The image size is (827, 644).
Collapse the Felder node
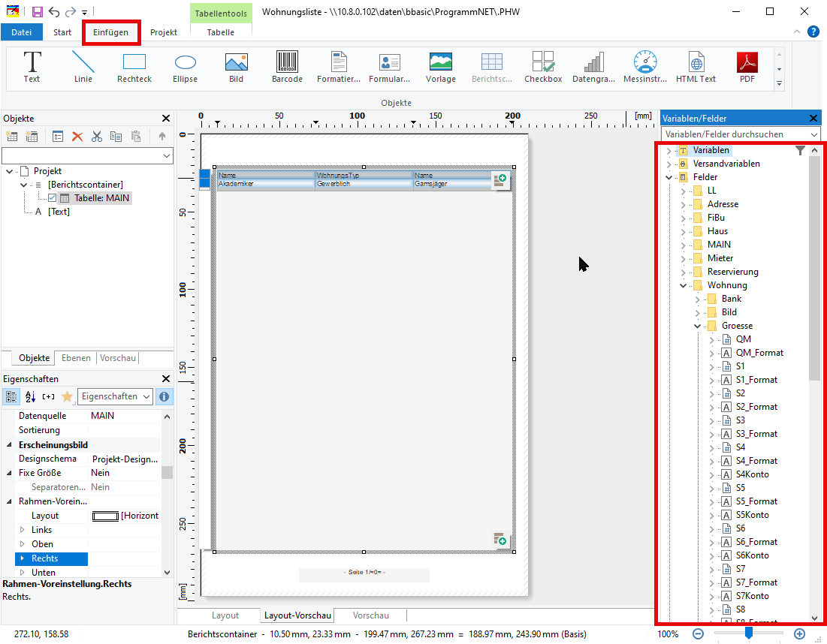(669, 178)
